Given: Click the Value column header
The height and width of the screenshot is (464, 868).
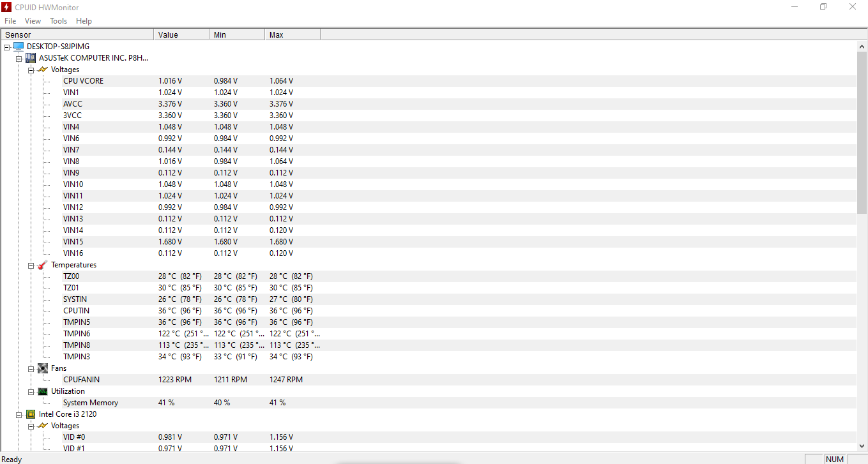Looking at the screenshot, I should coord(181,34).
